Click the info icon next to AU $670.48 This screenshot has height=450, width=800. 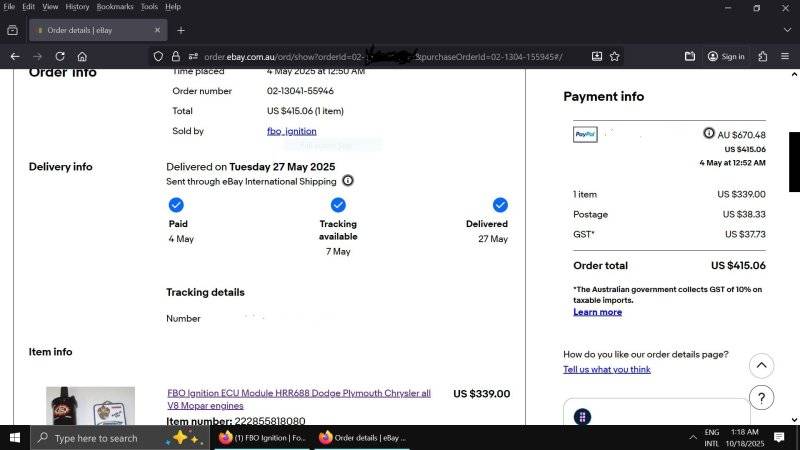(709, 134)
